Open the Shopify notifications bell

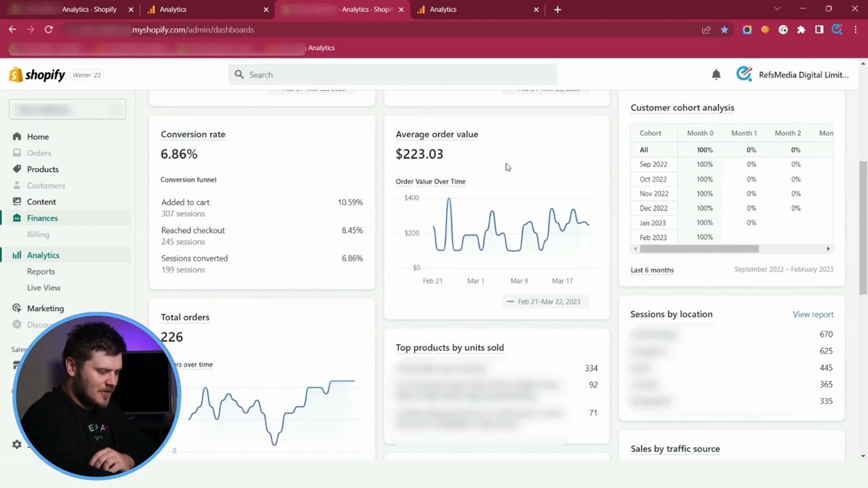716,75
